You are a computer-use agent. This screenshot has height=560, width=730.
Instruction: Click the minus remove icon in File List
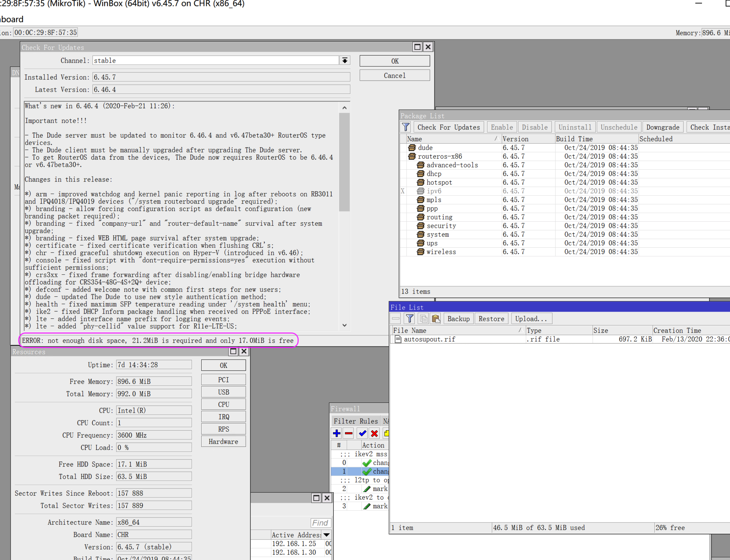[x=396, y=319]
